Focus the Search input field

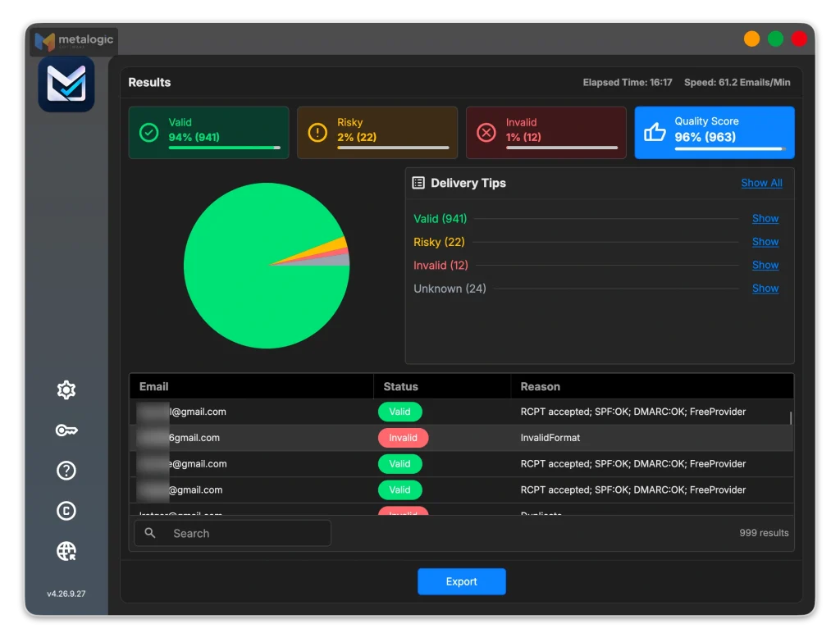(232, 533)
